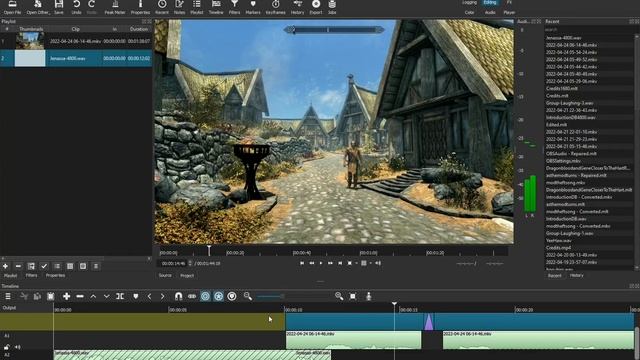The height and width of the screenshot is (360, 640).
Task: Remove playlist item with the minus button
Action: coord(18,266)
